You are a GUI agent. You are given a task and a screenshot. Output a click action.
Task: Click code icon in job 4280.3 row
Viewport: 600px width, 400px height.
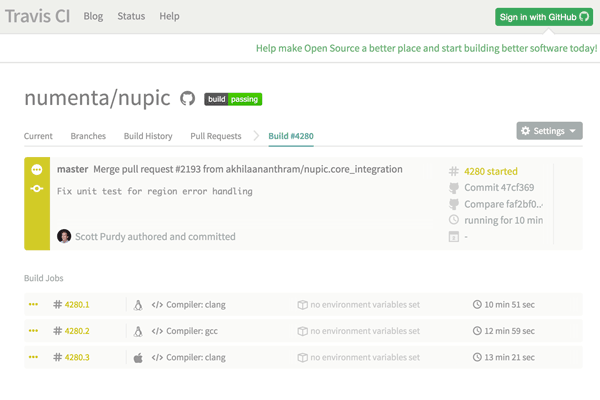pos(157,357)
